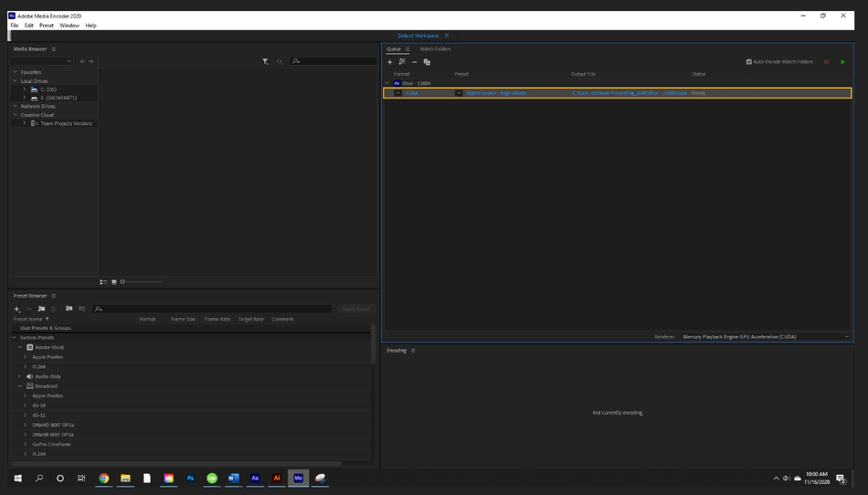This screenshot has width=868, height=495.
Task: Click the Media Browser search field
Action: pyautogui.click(x=333, y=61)
